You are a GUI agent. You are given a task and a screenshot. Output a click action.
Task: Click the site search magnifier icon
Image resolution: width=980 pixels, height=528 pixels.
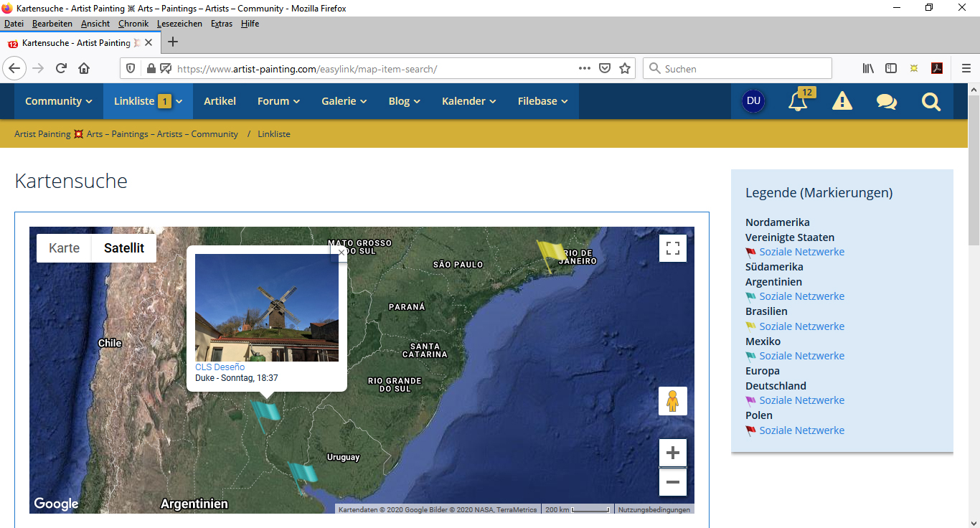click(930, 102)
